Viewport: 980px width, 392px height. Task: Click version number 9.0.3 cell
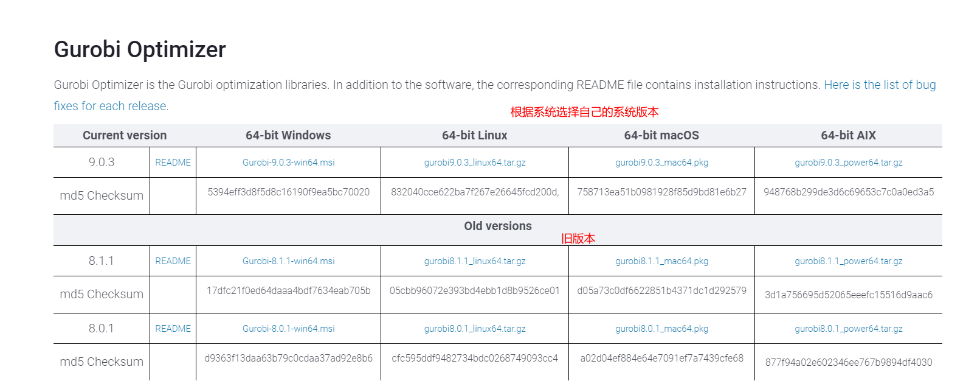click(102, 163)
